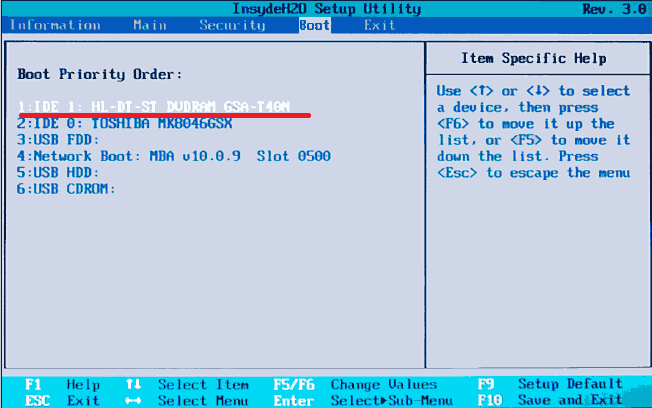Click F5/F6 Change Values hint

point(356,384)
